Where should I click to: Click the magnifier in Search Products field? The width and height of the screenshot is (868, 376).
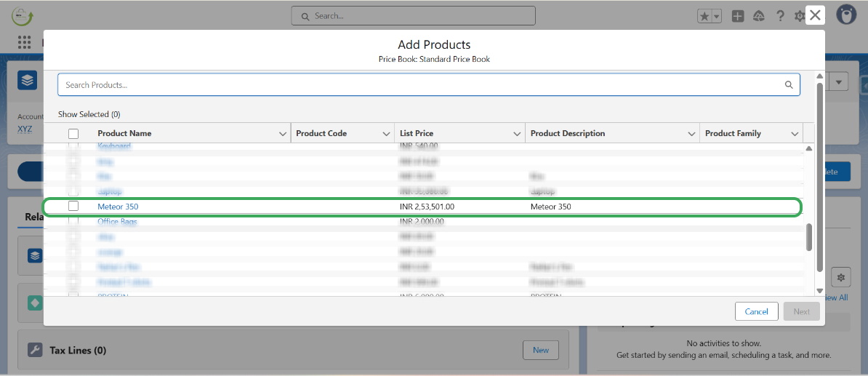(x=789, y=85)
